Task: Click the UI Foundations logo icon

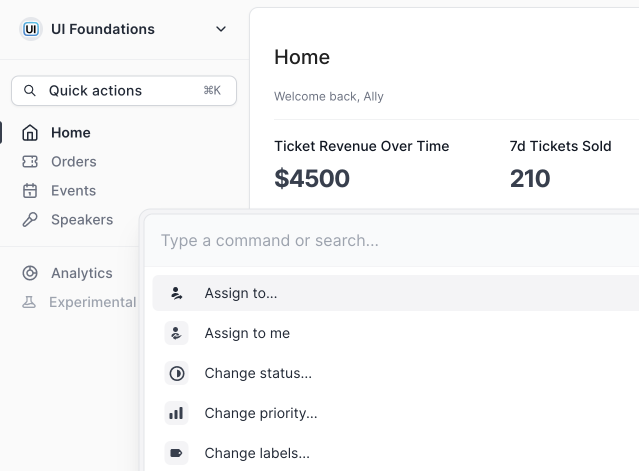Action: click(x=31, y=29)
